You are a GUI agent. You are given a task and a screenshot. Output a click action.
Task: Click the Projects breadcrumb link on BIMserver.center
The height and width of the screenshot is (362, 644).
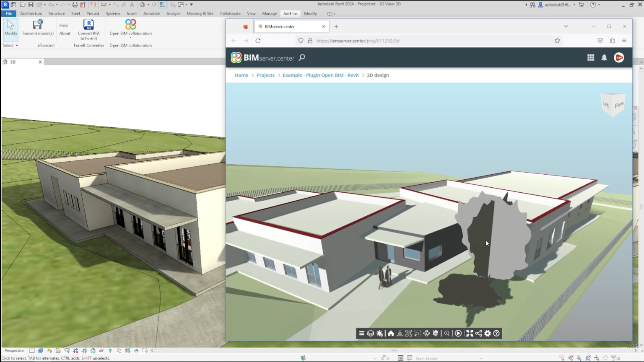(265, 75)
